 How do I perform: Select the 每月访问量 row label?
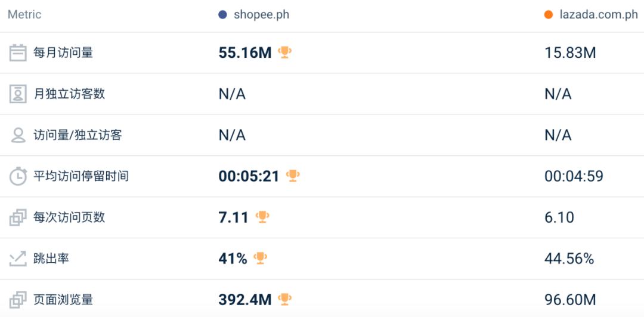(63, 53)
